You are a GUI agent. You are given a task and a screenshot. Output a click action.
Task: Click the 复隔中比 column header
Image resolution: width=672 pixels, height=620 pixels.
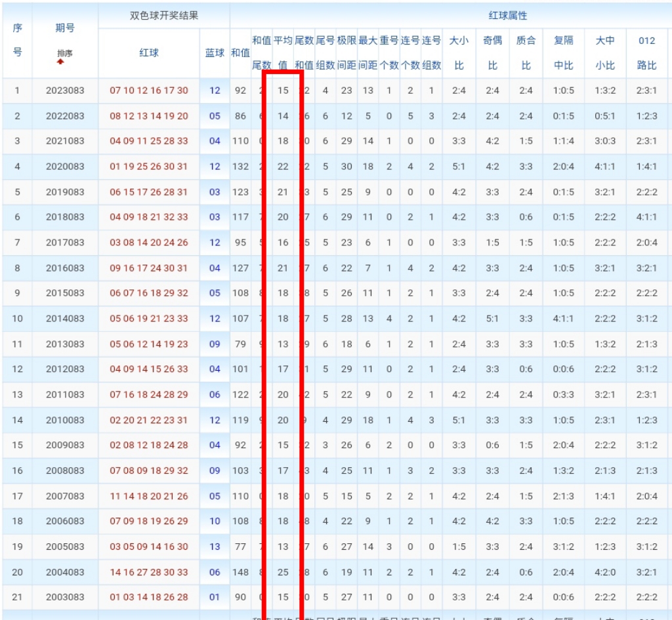pos(564,53)
